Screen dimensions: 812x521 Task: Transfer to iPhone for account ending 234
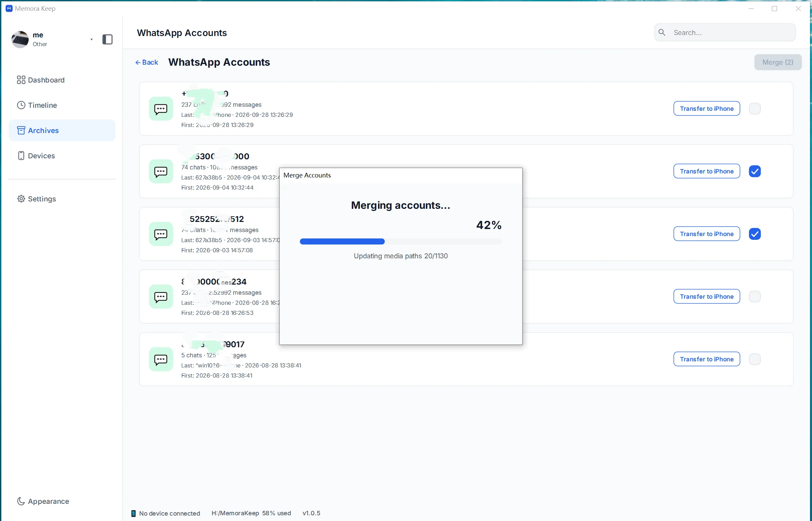[x=707, y=296]
